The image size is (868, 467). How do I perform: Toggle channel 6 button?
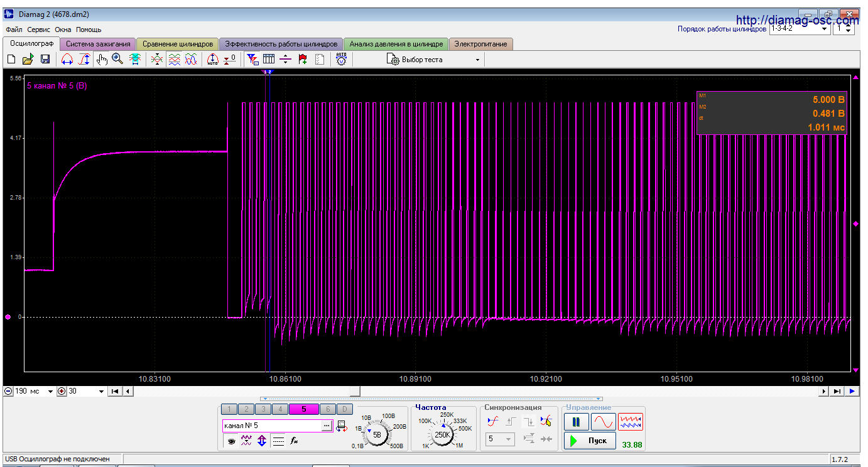[x=328, y=409]
